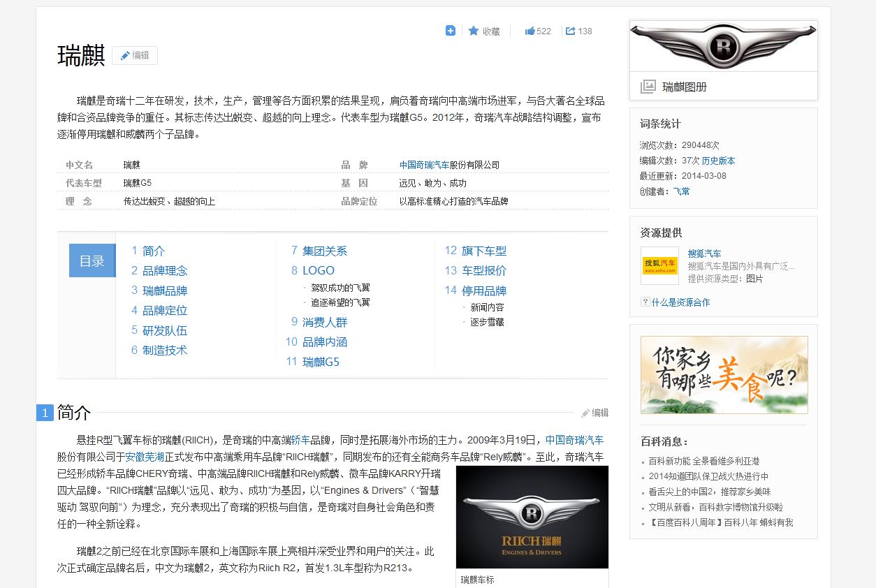Open the 搜狐汽车 resource provider link
This screenshot has width=876, height=588.
(704, 253)
